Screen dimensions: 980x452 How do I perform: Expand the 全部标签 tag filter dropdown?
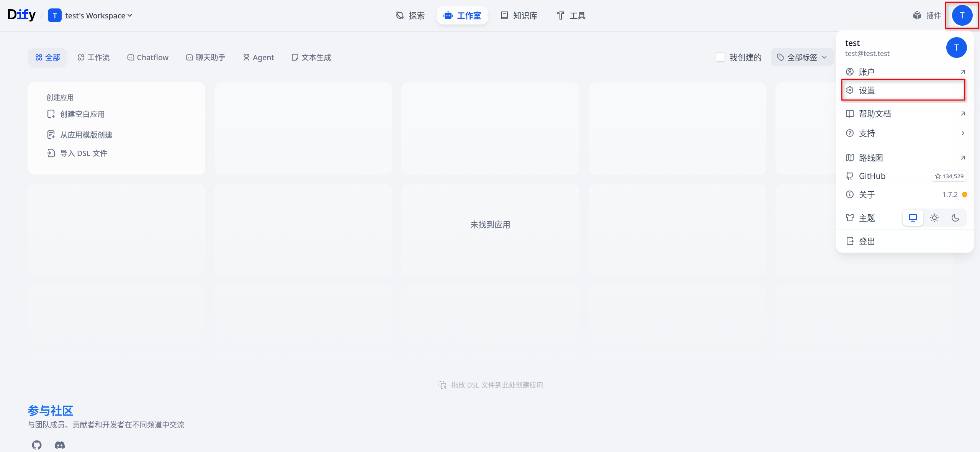[x=802, y=57]
